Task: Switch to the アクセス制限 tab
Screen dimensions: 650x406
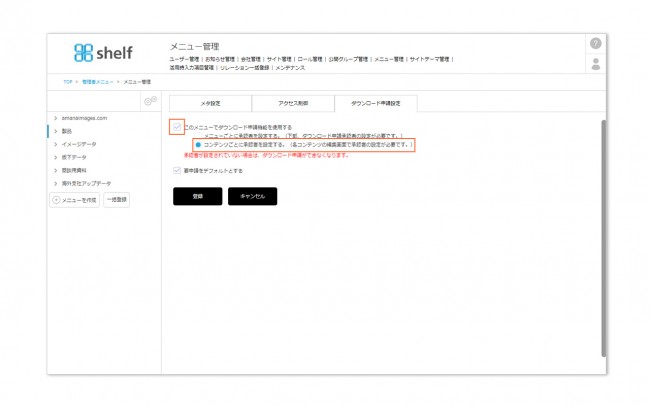Action: tap(293, 103)
